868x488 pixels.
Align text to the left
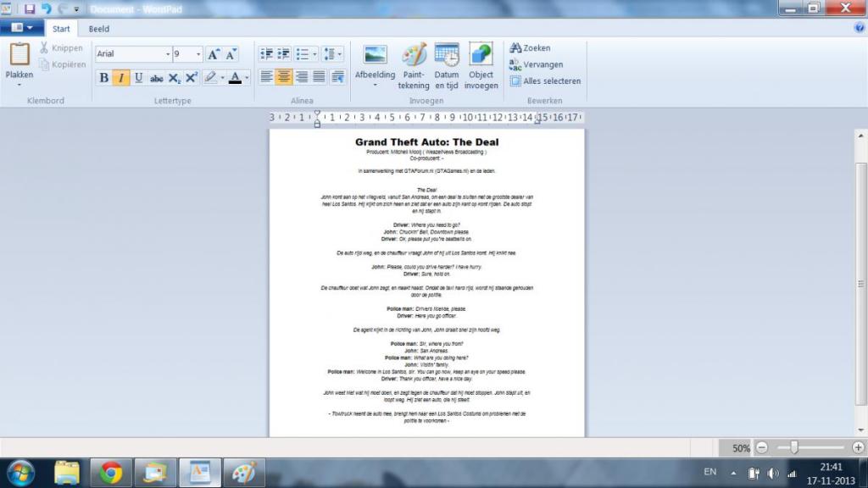266,76
